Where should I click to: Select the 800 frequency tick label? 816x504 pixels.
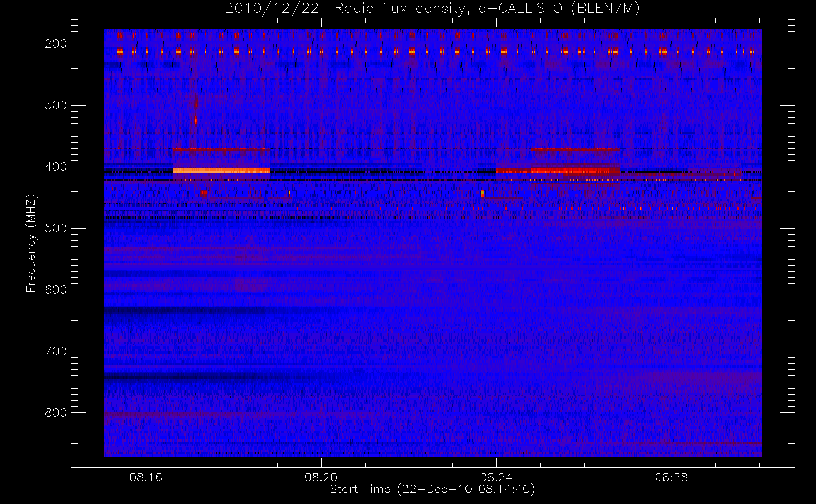pos(56,413)
